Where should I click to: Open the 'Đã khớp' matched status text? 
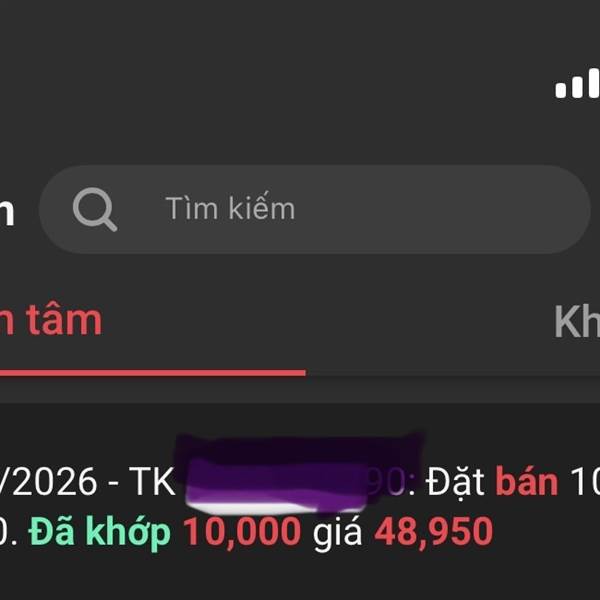[99, 532]
